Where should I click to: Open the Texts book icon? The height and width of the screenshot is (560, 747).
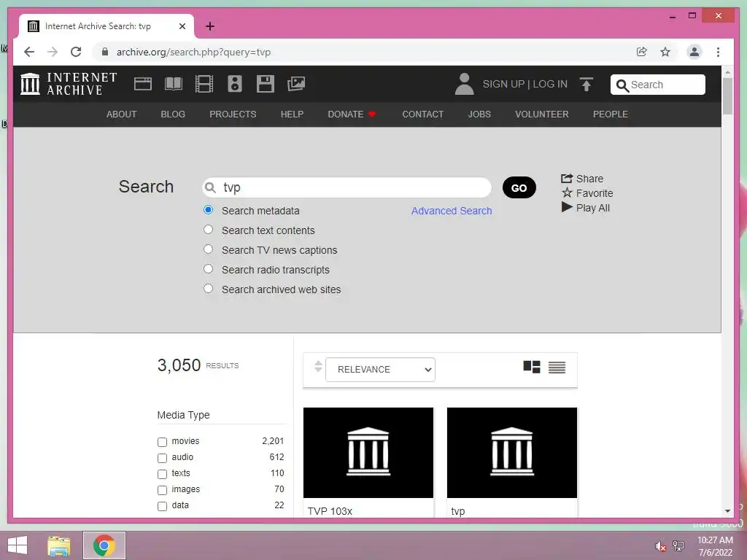click(174, 84)
